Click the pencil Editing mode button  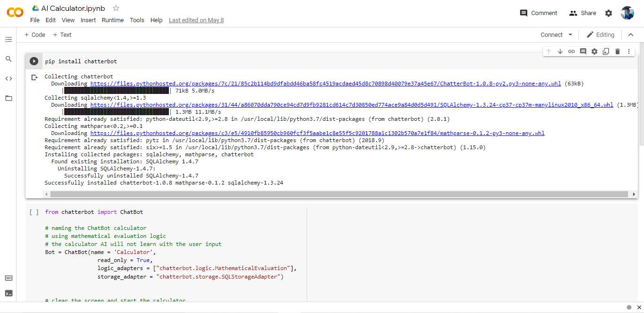coord(600,34)
